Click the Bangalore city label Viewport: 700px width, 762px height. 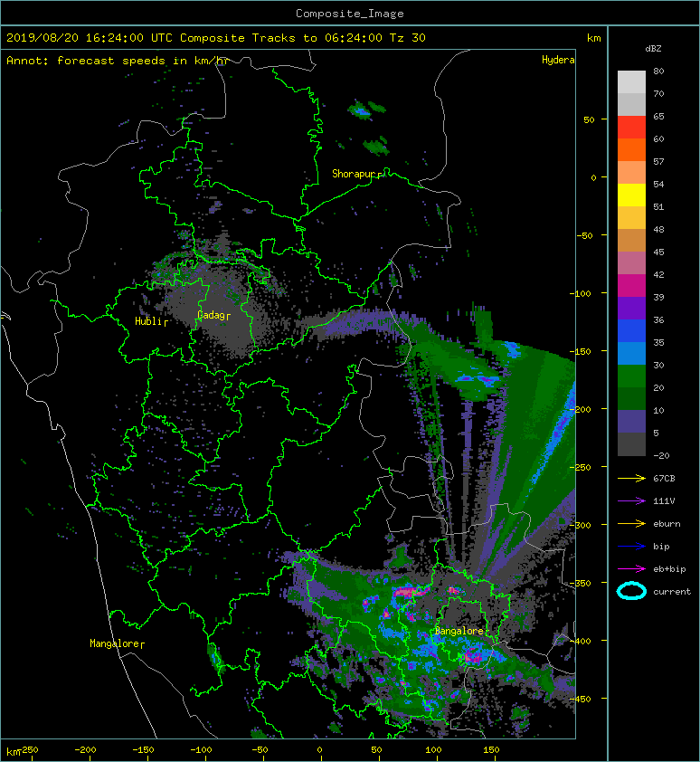pos(459,631)
